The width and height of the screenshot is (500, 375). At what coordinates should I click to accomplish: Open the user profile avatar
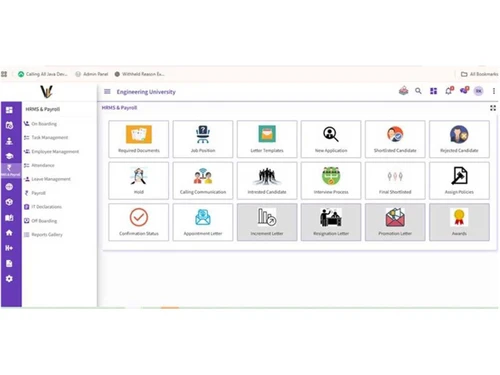[x=479, y=91]
